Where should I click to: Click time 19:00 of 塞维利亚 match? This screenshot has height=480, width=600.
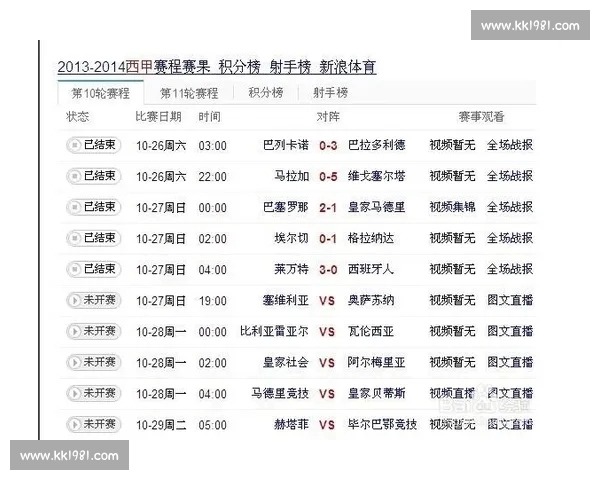tap(212, 301)
